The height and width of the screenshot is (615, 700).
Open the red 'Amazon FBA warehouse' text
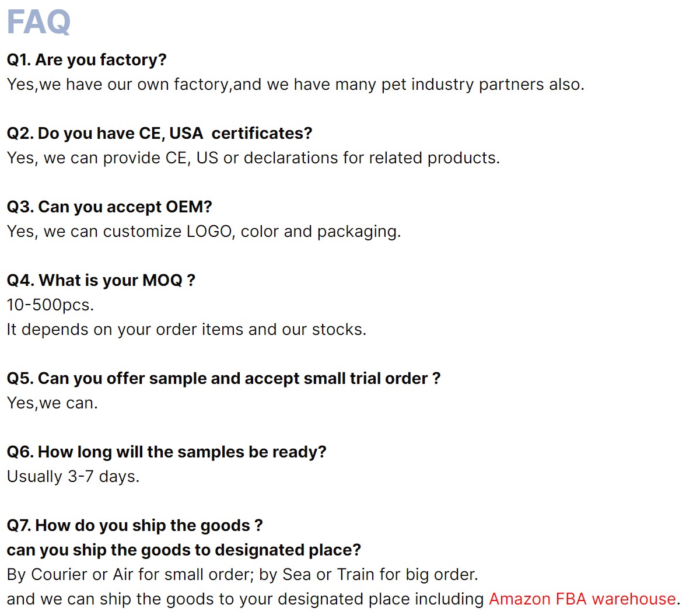582,599
